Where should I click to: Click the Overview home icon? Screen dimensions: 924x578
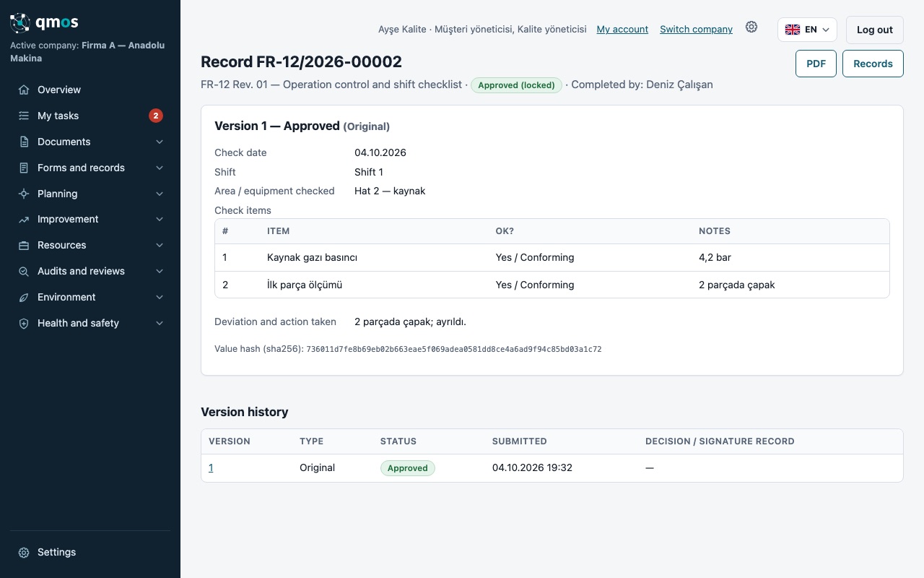pos(24,90)
